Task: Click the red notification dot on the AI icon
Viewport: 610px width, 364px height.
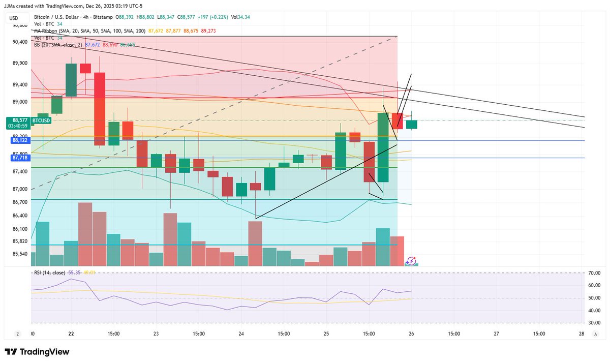Action: pos(414,257)
